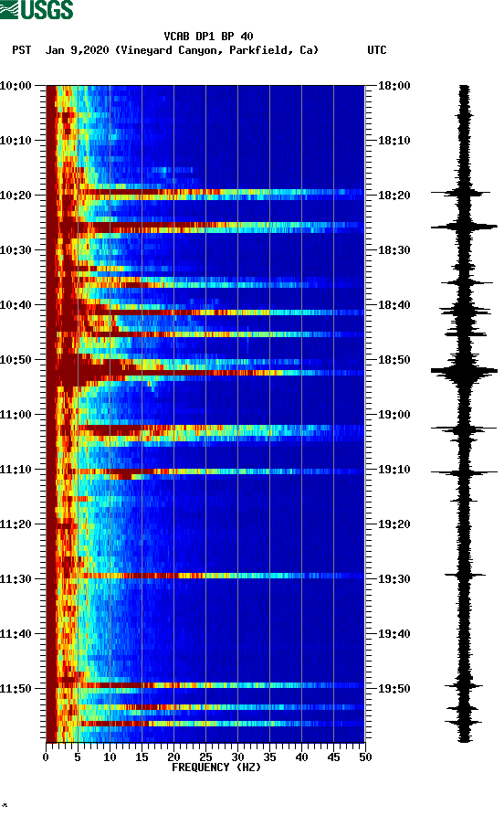Click the spectrogram event band at 19:10
This screenshot has height=815, width=504.
click(205, 471)
